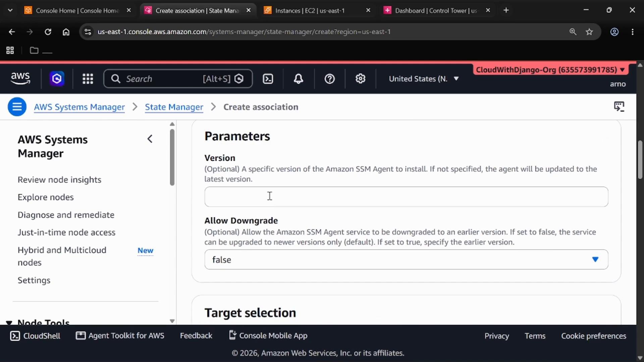644x362 pixels.
Task: Open Agent Toolkit for AWS
Action: tap(120, 336)
